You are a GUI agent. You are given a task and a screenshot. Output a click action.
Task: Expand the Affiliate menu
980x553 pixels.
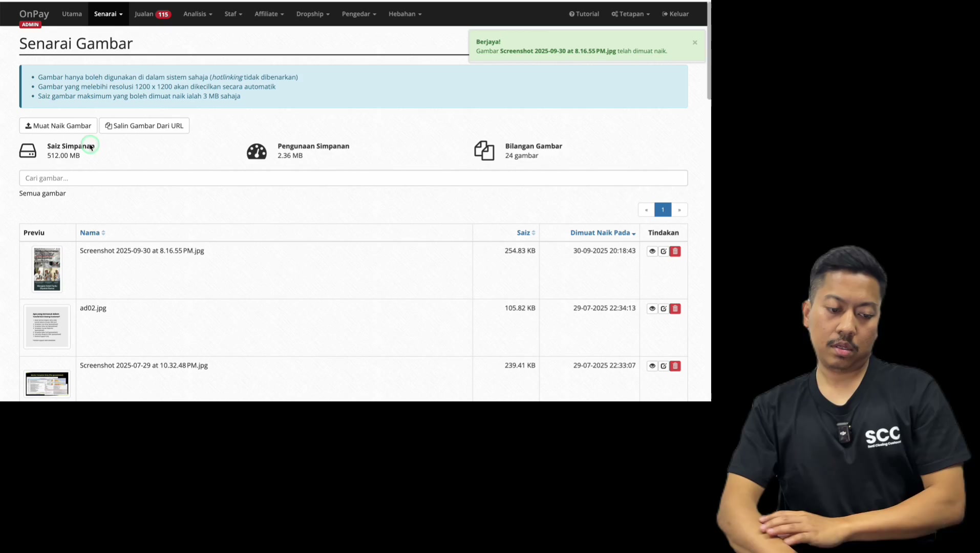(269, 14)
